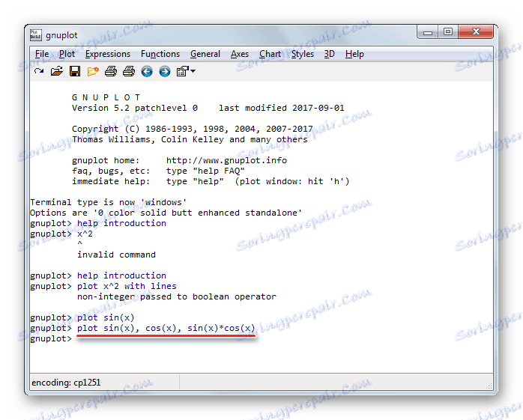Maximize the gnuplot window
523x420 pixels.
[448, 32]
